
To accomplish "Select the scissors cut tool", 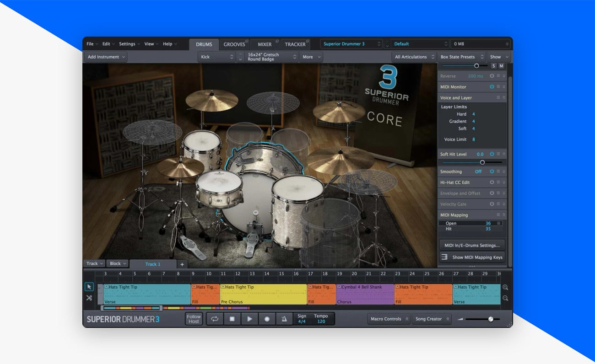I will pos(89,298).
